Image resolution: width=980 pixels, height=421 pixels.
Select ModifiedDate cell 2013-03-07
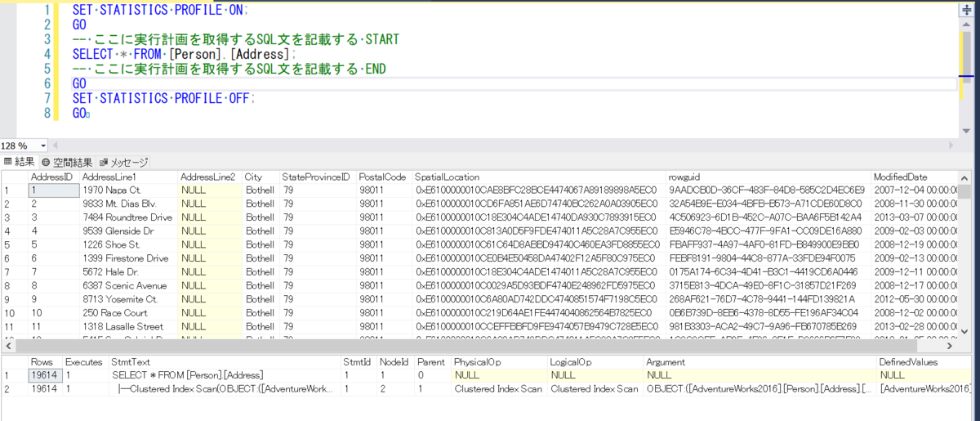click(915, 217)
